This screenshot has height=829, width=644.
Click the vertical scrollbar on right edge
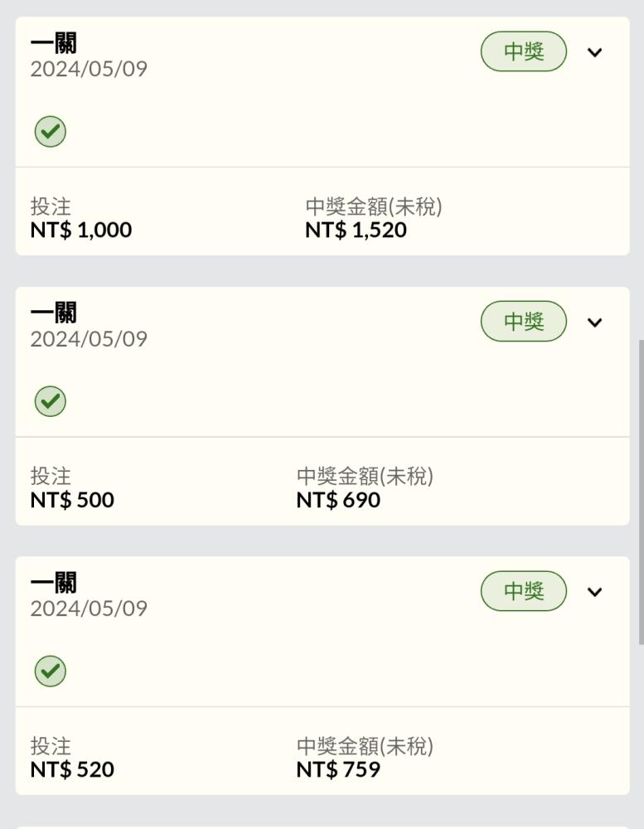641,492
